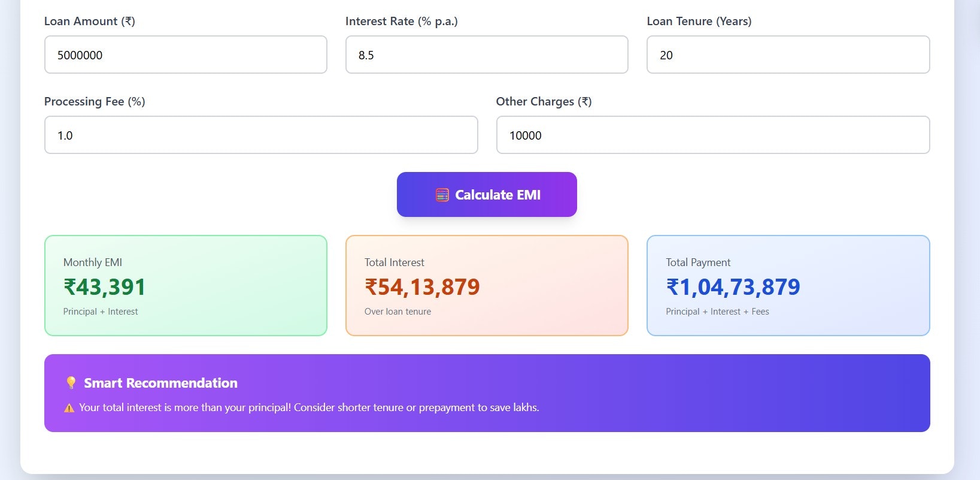Select the Interest Rate input field

point(487,55)
